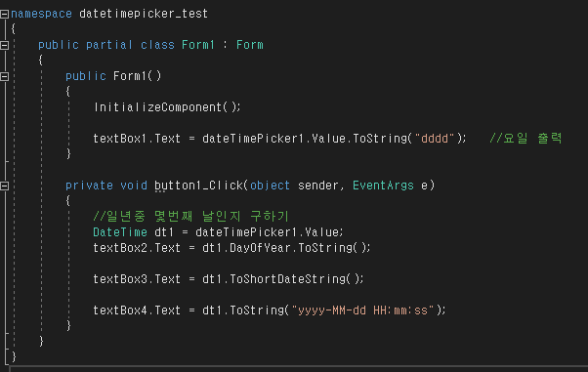The width and height of the screenshot is (588, 372).
Task: Click the private keyword
Action: [x=89, y=186]
